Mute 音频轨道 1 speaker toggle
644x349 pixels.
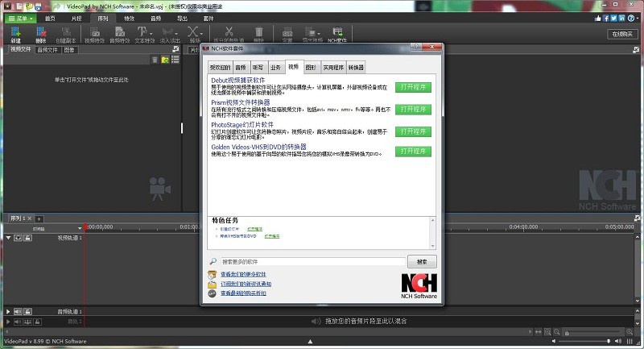click(18, 312)
